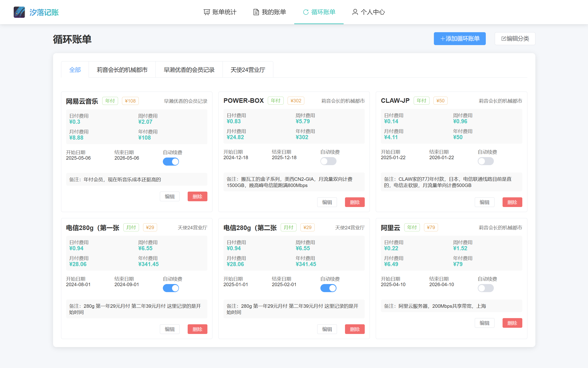Switch to the 莉音会长的机械都市 tab
The image size is (588, 368).
(x=122, y=70)
